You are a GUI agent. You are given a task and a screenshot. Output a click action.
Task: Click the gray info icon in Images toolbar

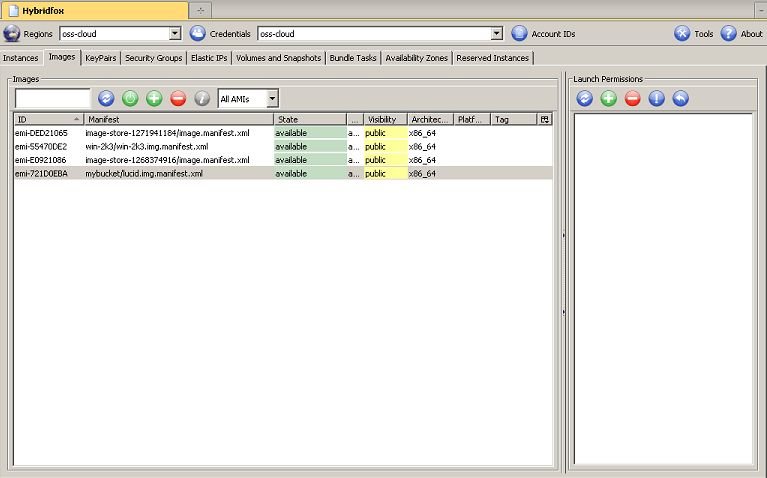point(202,98)
